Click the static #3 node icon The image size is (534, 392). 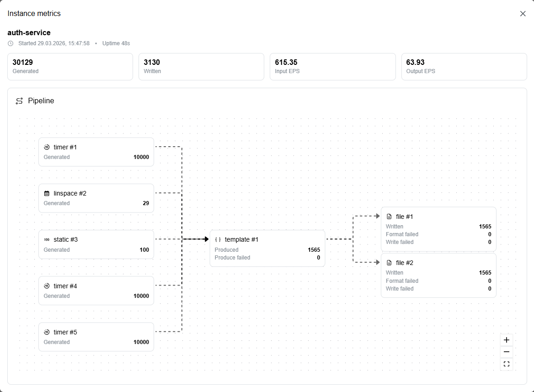(47, 239)
